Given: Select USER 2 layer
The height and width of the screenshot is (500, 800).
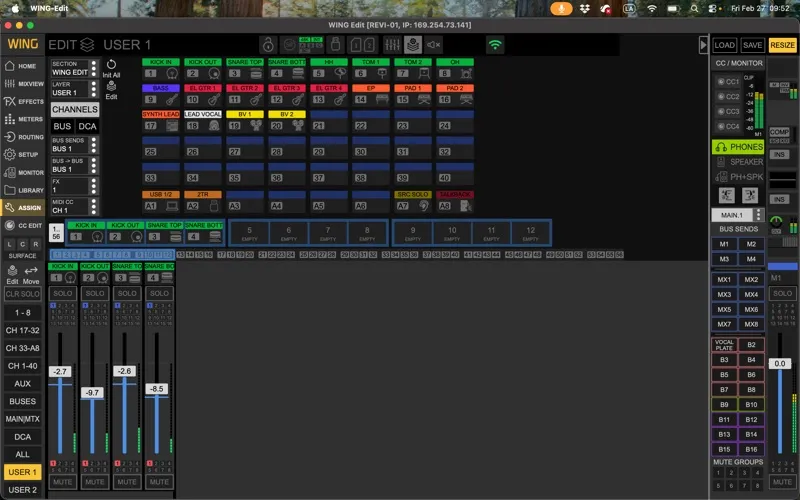Looking at the screenshot, I should (22, 490).
